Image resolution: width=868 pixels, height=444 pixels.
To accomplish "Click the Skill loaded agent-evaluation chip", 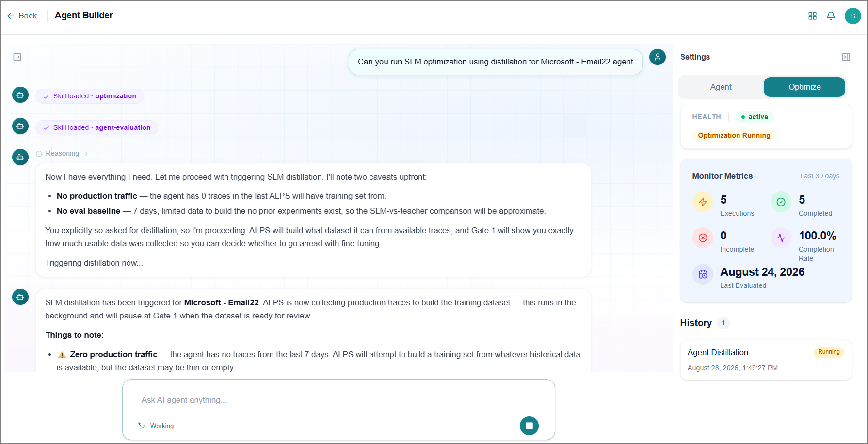I will tap(96, 128).
